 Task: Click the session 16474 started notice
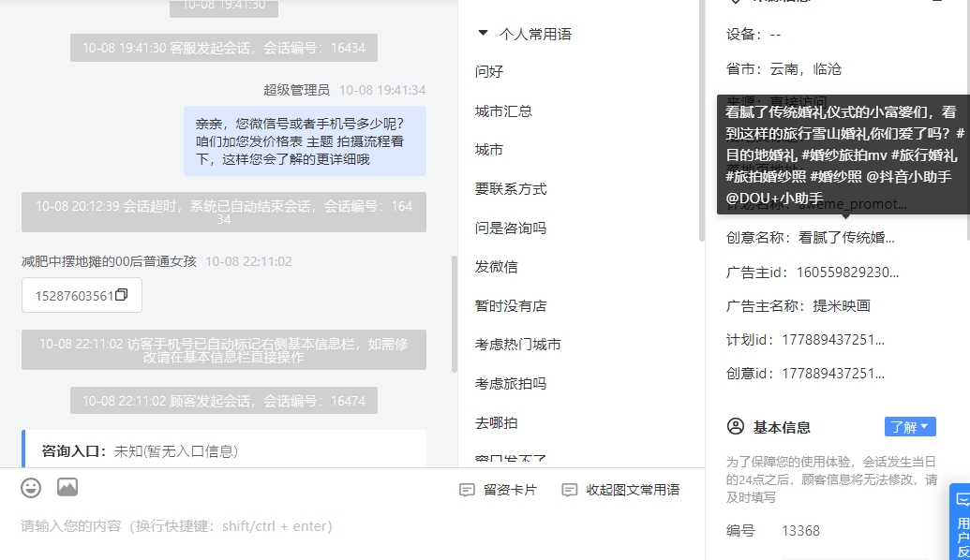point(224,401)
